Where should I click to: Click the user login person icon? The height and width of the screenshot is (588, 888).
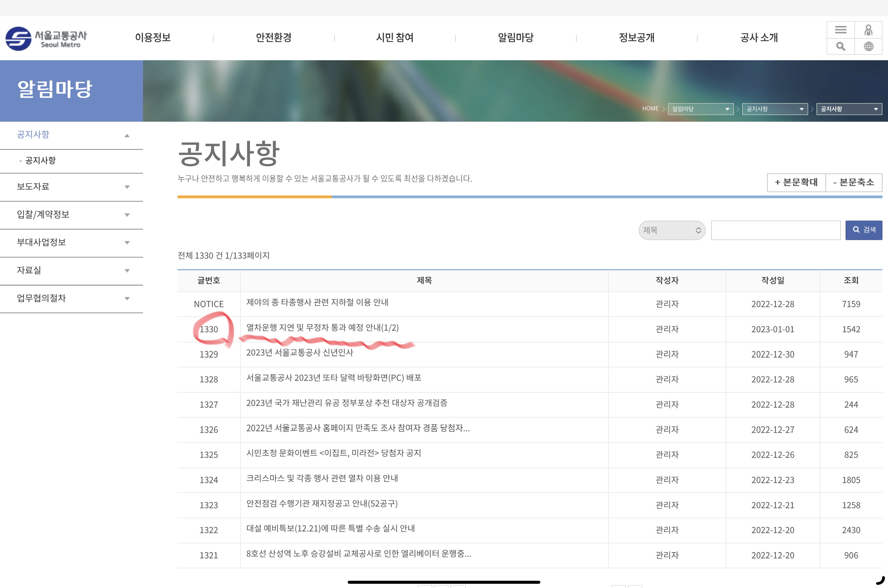point(868,30)
